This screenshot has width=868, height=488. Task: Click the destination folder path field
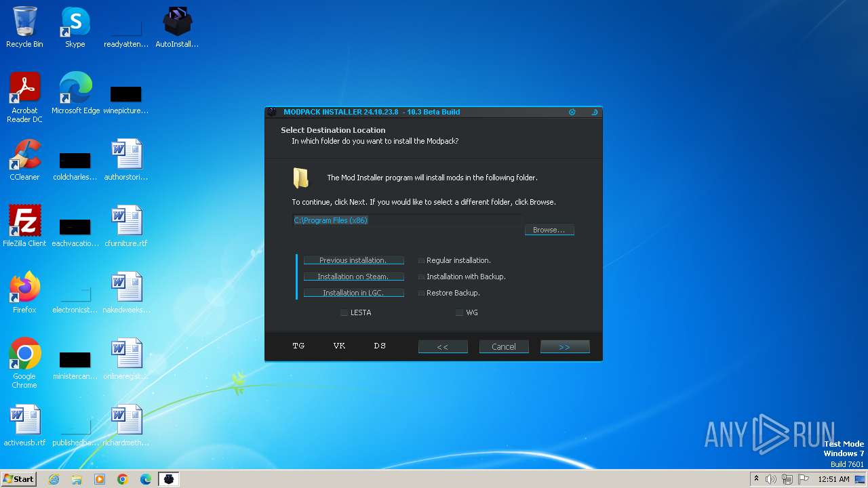(x=407, y=220)
